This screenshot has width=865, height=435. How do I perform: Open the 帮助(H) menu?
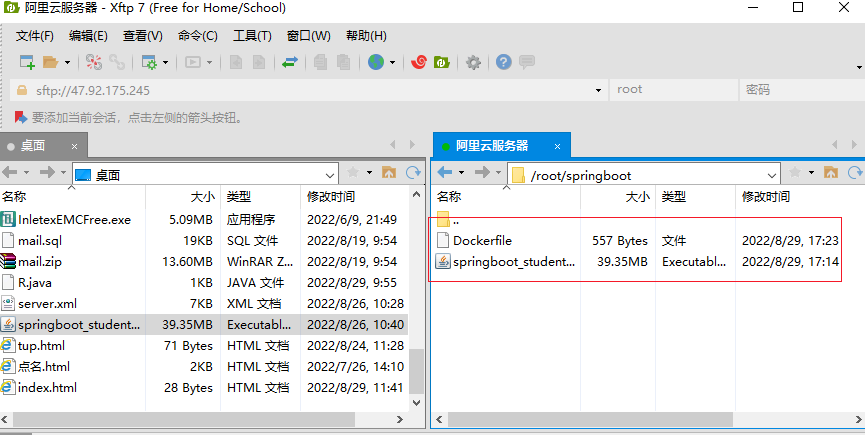point(366,36)
